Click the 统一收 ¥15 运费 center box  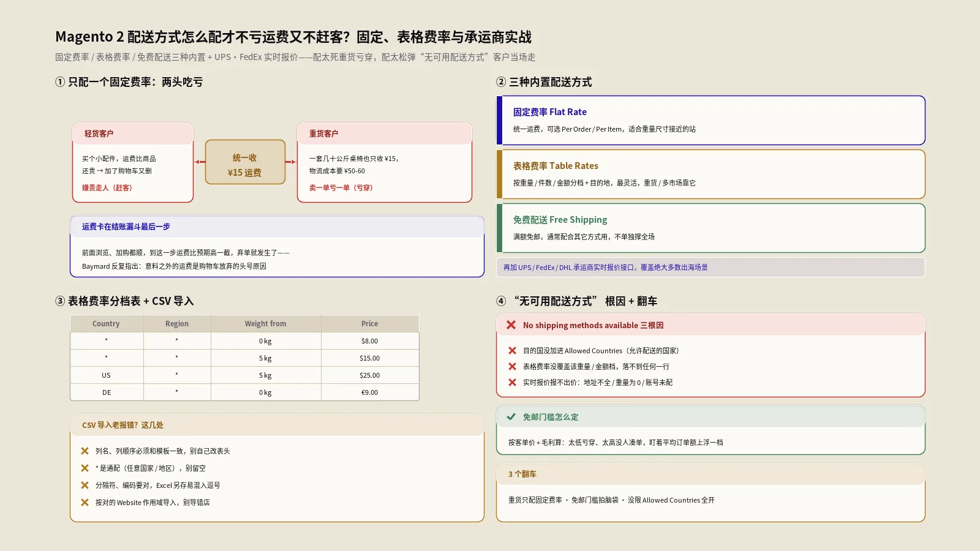[x=245, y=162]
